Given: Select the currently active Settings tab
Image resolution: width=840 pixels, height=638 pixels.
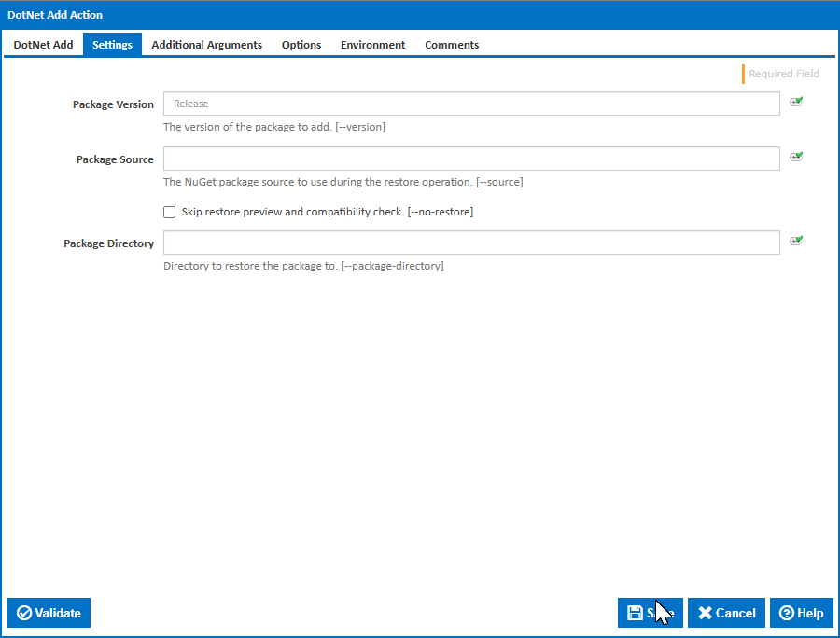Looking at the screenshot, I should 111,44.
